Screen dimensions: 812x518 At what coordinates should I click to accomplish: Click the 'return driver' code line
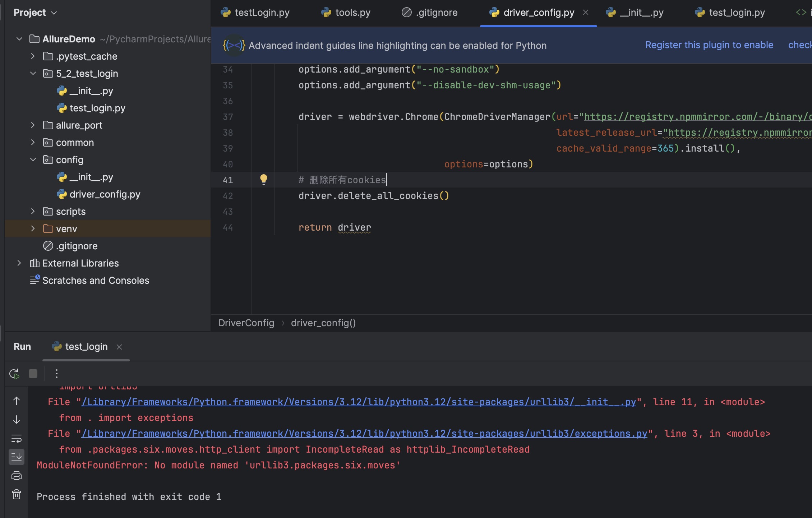click(335, 227)
